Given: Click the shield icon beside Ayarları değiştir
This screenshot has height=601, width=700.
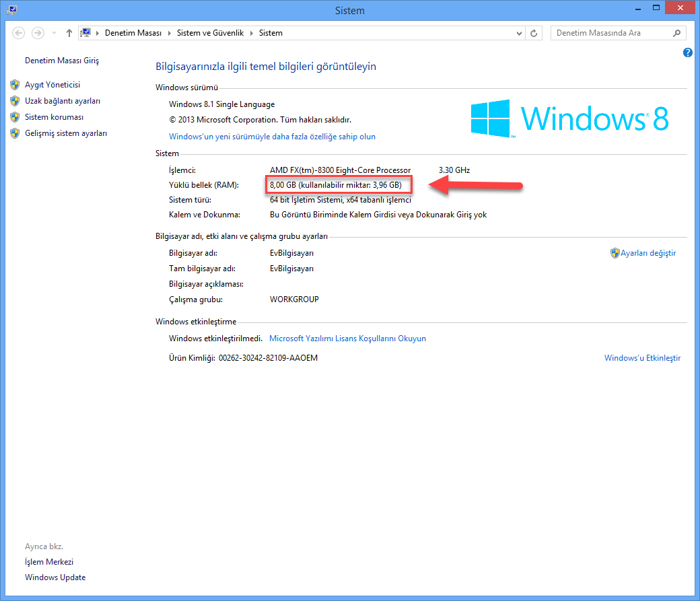Looking at the screenshot, I should (615, 253).
